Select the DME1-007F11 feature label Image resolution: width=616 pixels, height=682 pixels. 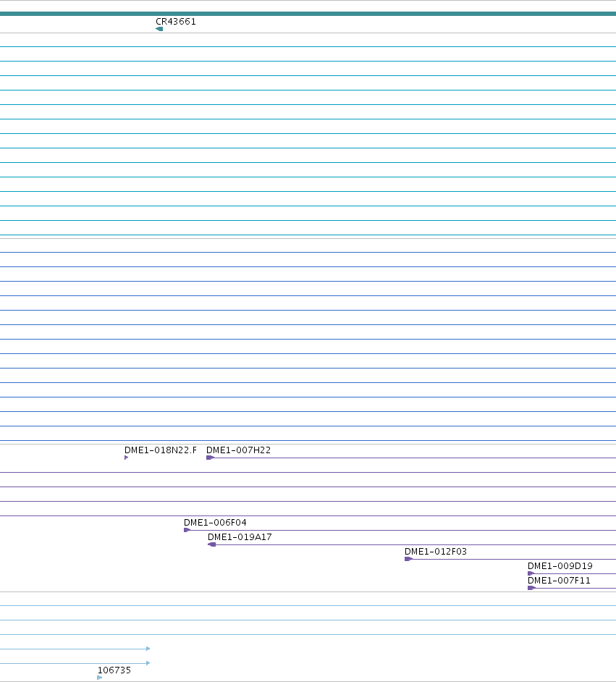click(559, 581)
